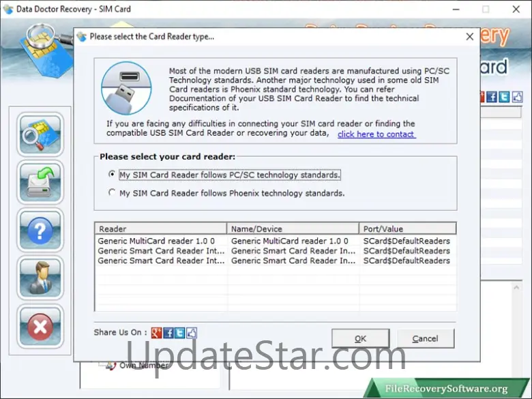This screenshot has height=399, width=532.
Task: Select the Generic MultiCard reader 1.0 0 row
Action: point(275,241)
